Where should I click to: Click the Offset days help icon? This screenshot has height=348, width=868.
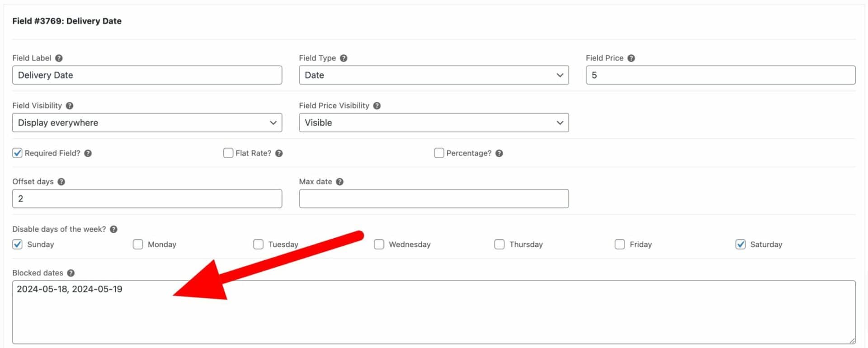[x=61, y=182]
